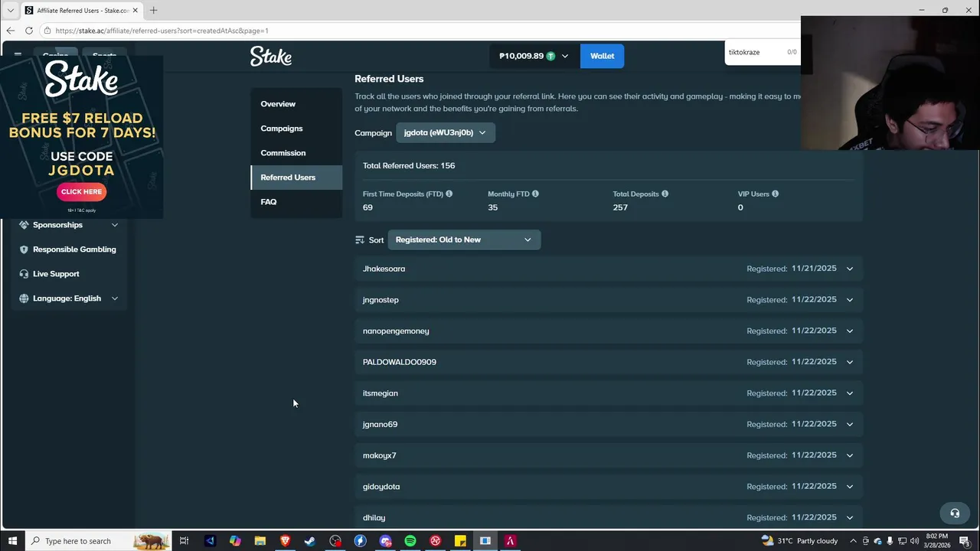The width and height of the screenshot is (980, 551).
Task: Open the Registered: Old to New sort dropdown
Action: tap(464, 240)
